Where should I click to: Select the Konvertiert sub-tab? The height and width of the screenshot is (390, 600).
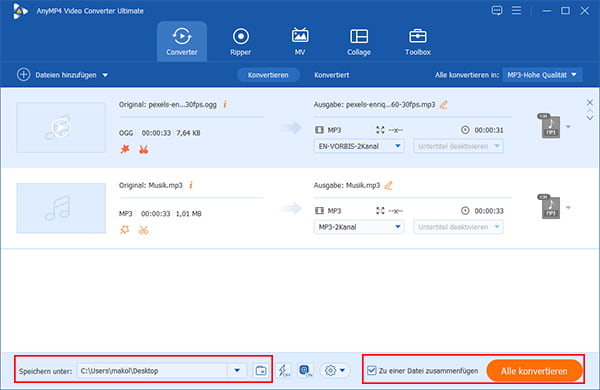(332, 75)
